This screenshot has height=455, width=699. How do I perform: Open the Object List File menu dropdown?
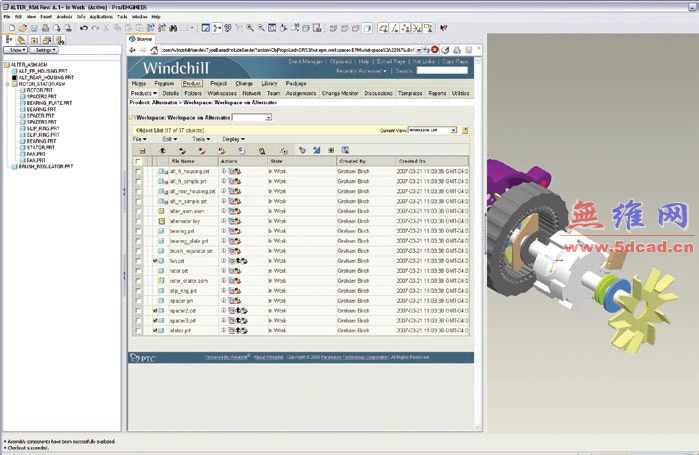coord(140,139)
